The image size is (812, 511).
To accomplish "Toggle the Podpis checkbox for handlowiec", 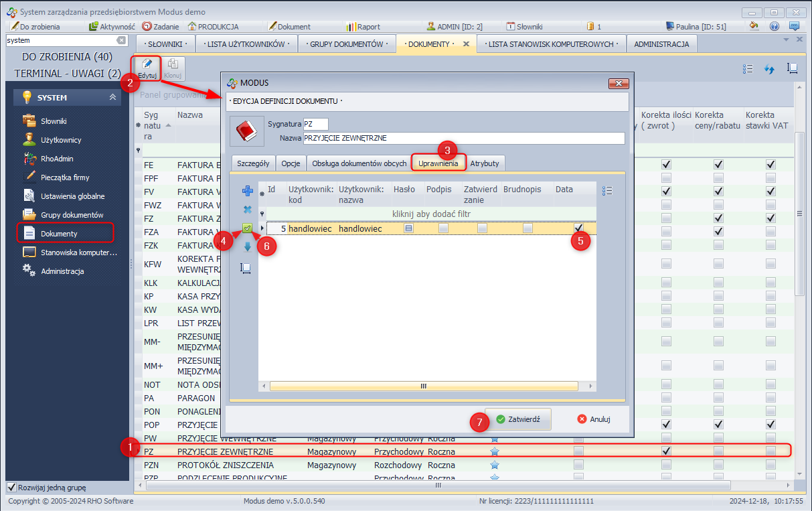I will point(443,228).
